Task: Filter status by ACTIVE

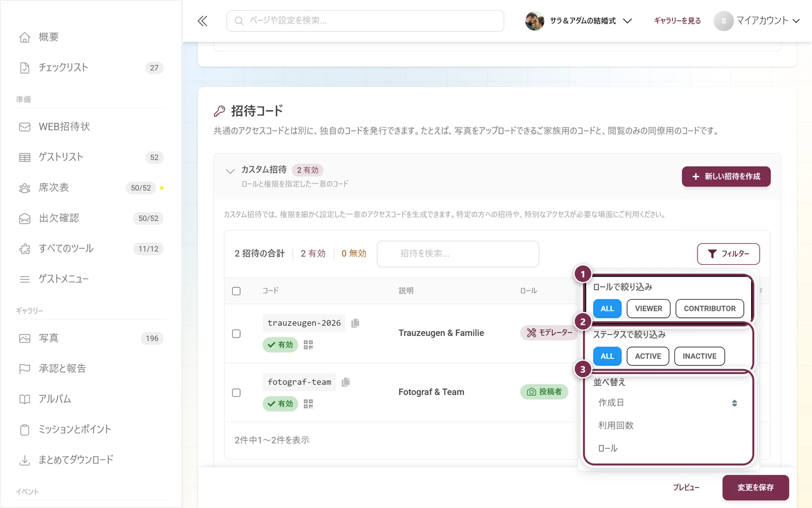Action: click(648, 356)
